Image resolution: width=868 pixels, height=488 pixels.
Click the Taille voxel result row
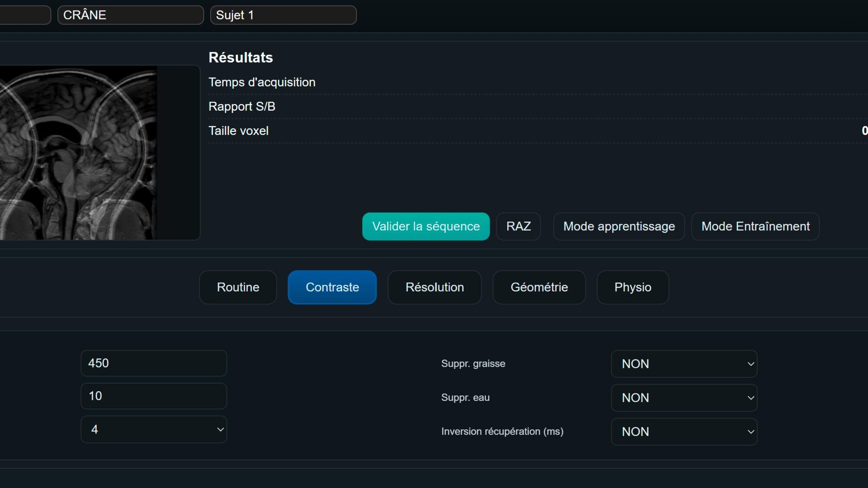(x=239, y=131)
